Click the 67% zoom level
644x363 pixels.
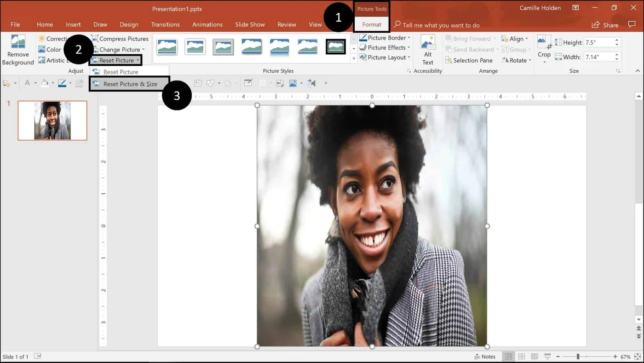pyautogui.click(x=626, y=357)
